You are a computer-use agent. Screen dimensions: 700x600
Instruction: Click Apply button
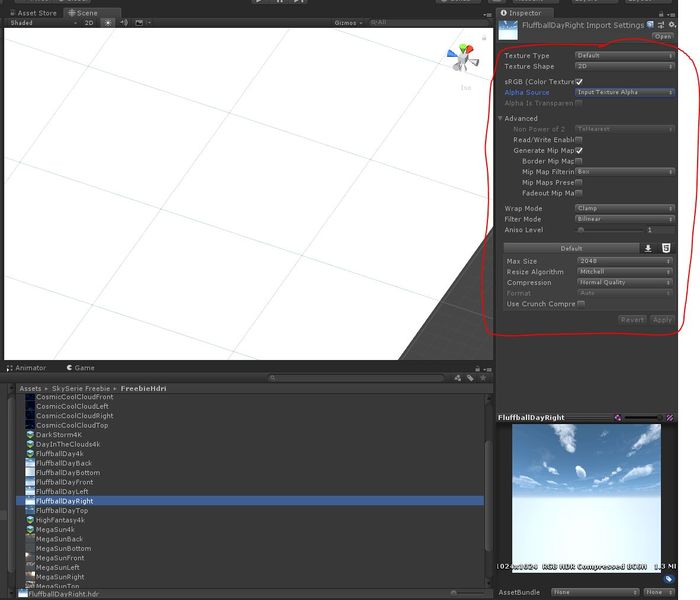(662, 320)
